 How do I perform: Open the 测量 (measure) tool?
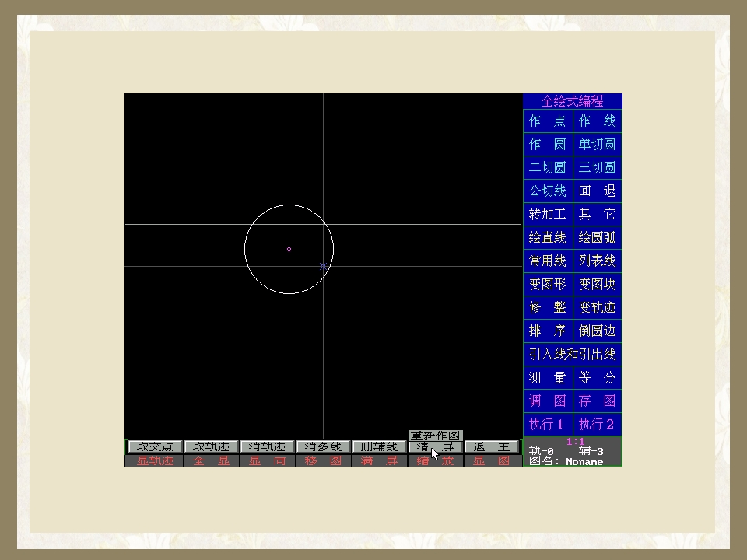pos(548,378)
